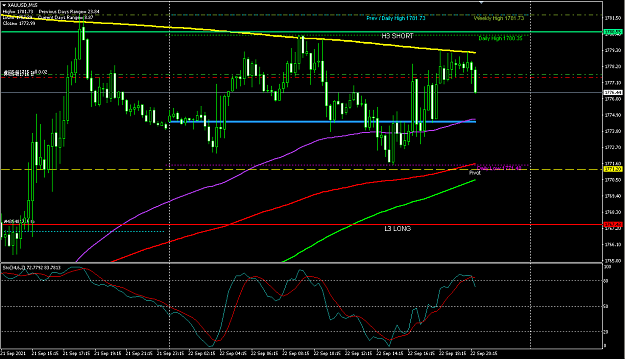Click the red L3 price tag on axis
The image size is (625, 360).
click(x=613, y=225)
